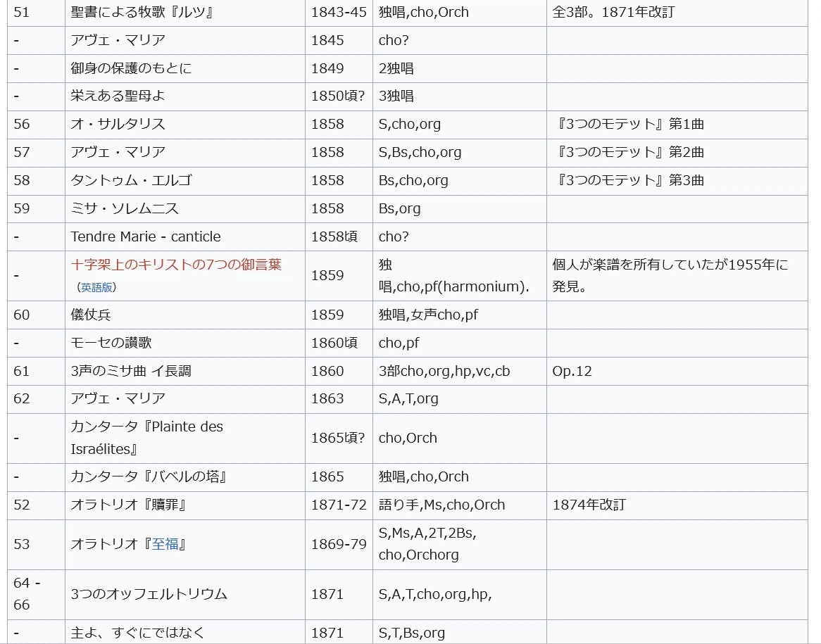Image resolution: width=821 pixels, height=644 pixels.
Task: Select the 儀仗兵 title cell
Action: tap(91, 315)
